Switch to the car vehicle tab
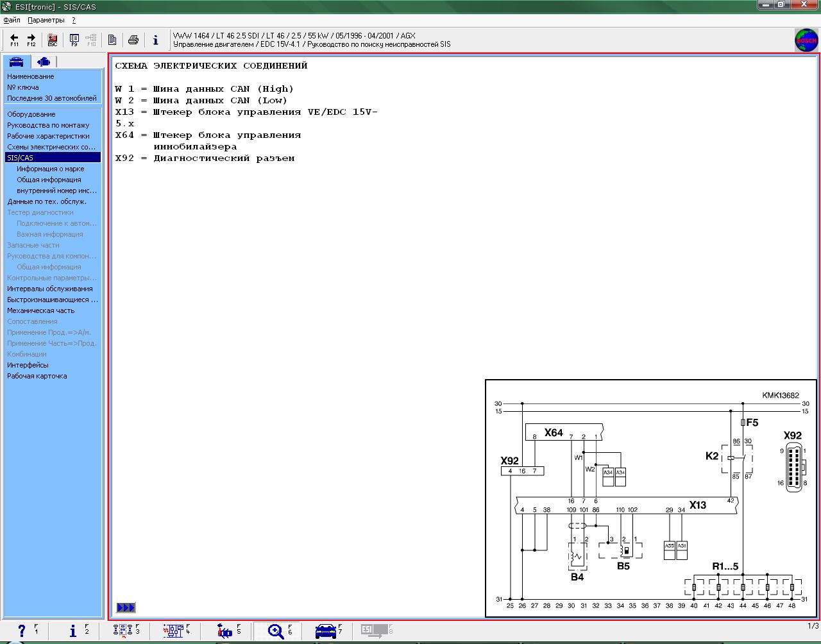Image resolution: width=821 pixels, height=644 pixels. coord(17,62)
